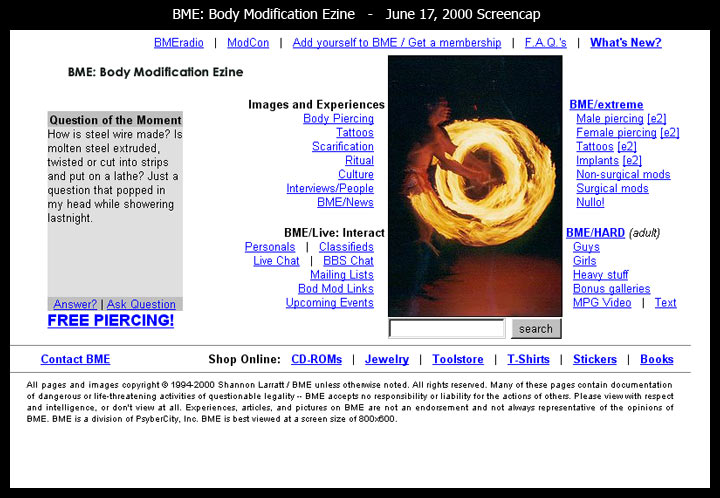Click the BME/Live: Interact heading
The image size is (720, 498).
pos(334,233)
